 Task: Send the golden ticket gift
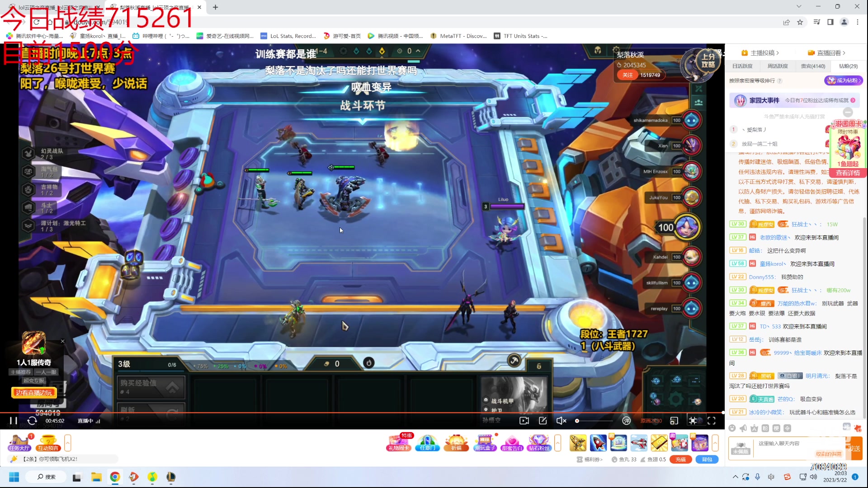coord(659,443)
